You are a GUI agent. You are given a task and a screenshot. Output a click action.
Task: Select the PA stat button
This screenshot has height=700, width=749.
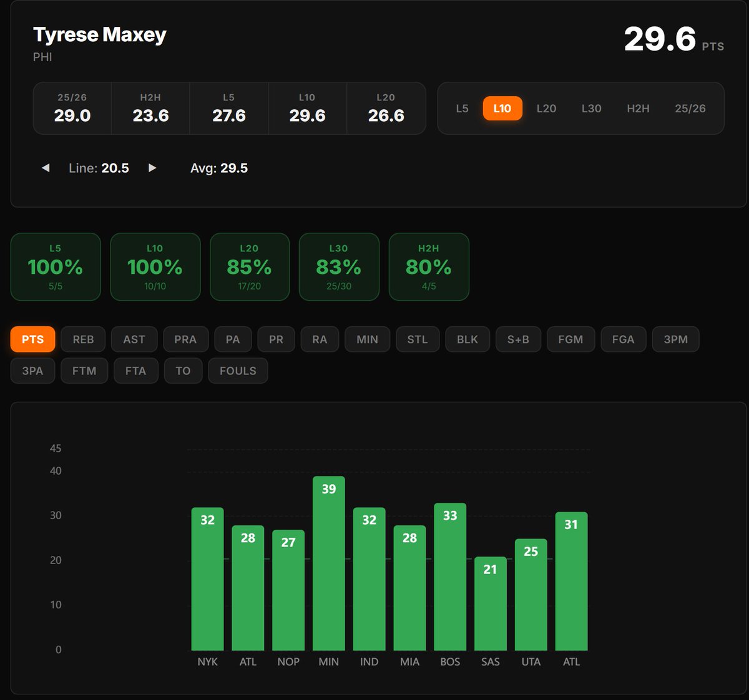[233, 339]
